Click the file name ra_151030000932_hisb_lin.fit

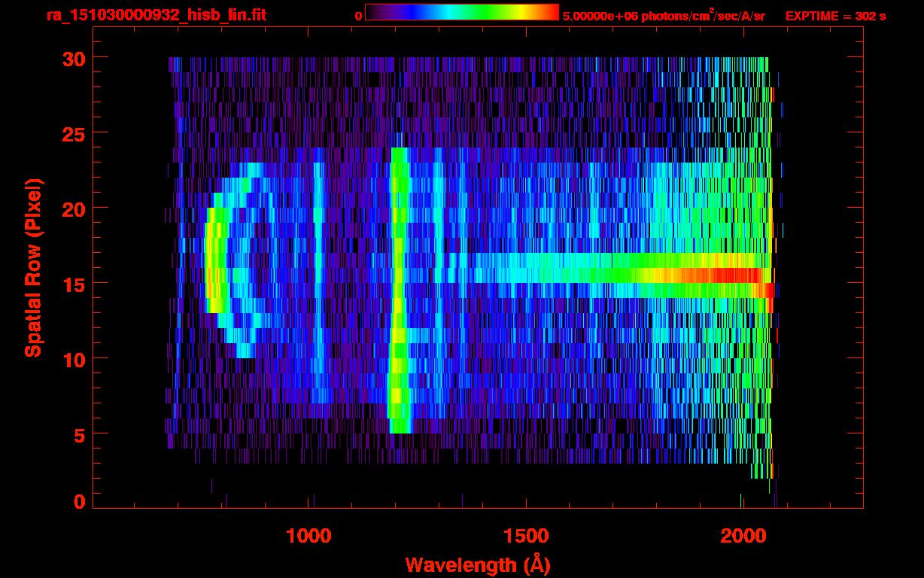click(156, 15)
